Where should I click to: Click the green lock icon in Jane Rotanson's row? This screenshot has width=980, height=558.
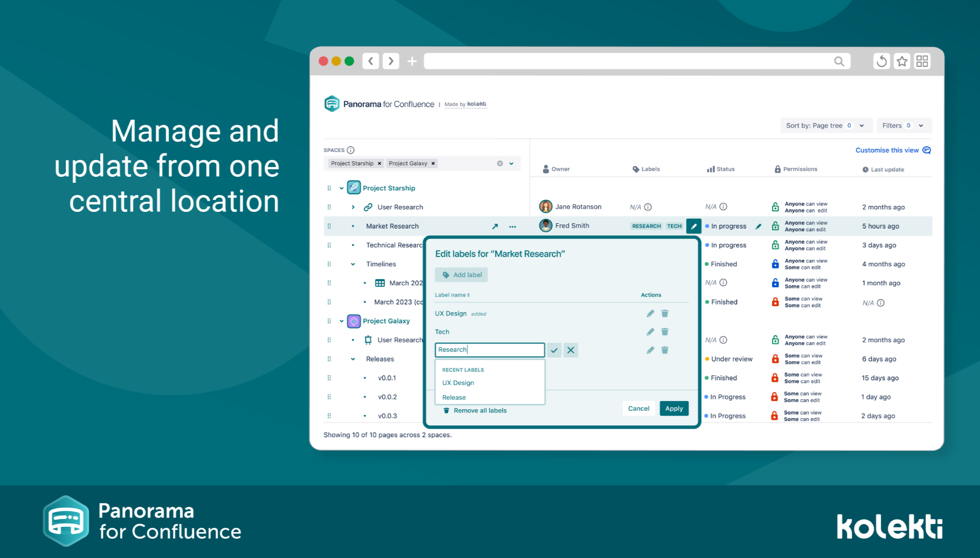[775, 207]
